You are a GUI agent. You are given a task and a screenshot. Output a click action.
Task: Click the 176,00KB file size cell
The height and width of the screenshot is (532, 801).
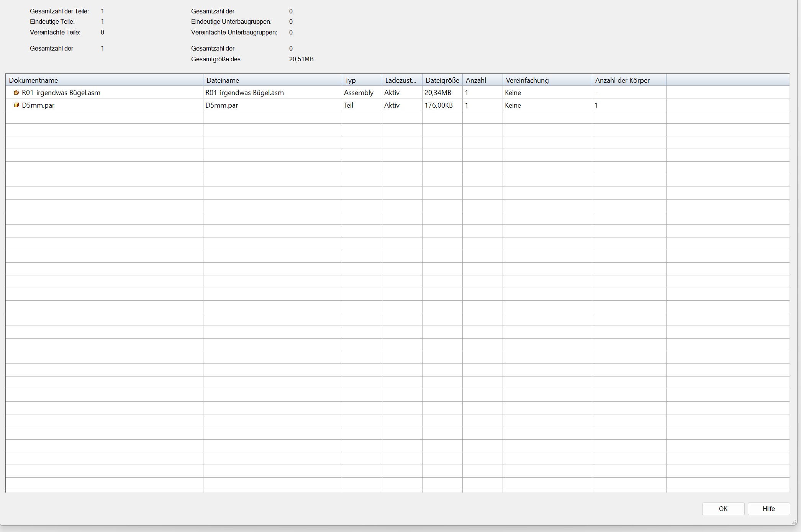[x=439, y=105]
